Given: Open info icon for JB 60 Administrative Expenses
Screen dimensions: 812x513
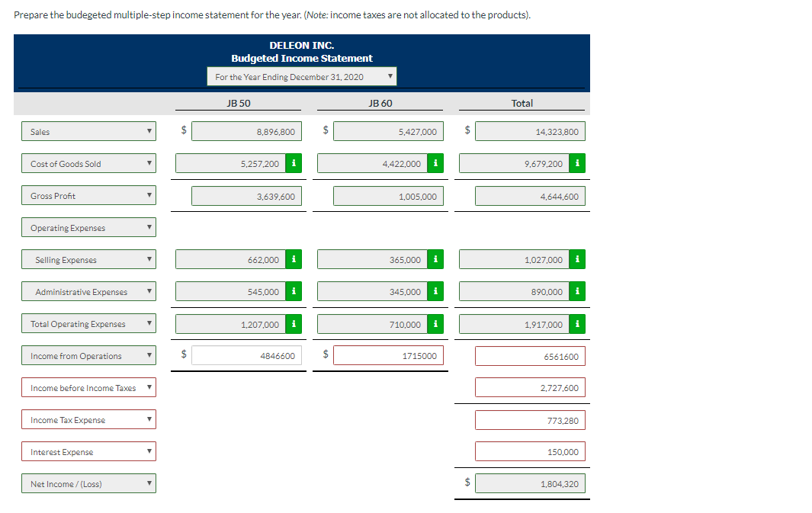Looking at the screenshot, I should pyautogui.click(x=435, y=291).
